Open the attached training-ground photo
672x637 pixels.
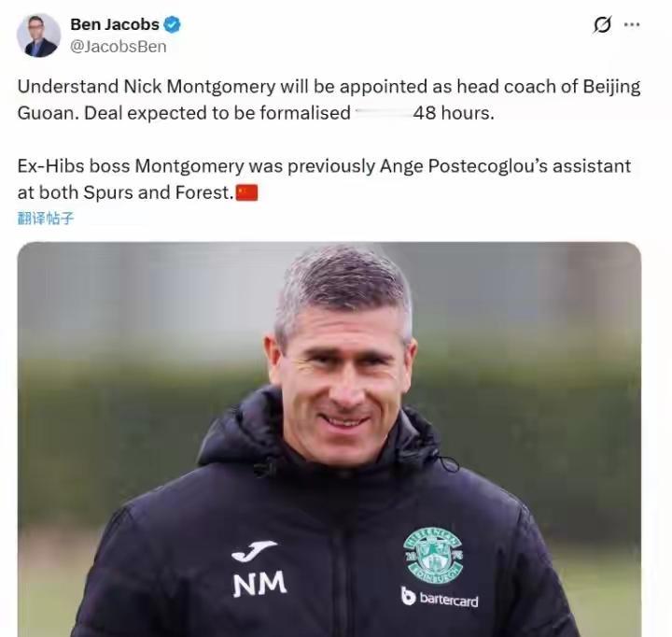pos(329,439)
